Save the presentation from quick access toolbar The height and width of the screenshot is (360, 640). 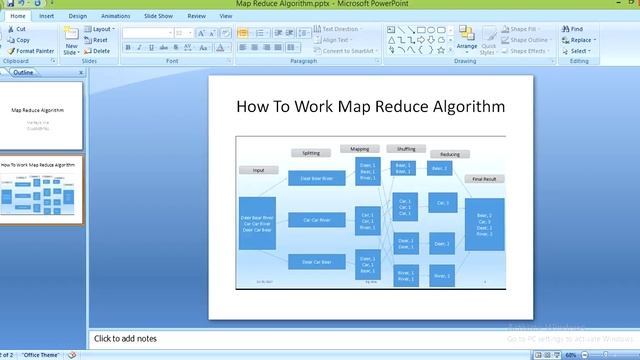[x=10, y=3]
